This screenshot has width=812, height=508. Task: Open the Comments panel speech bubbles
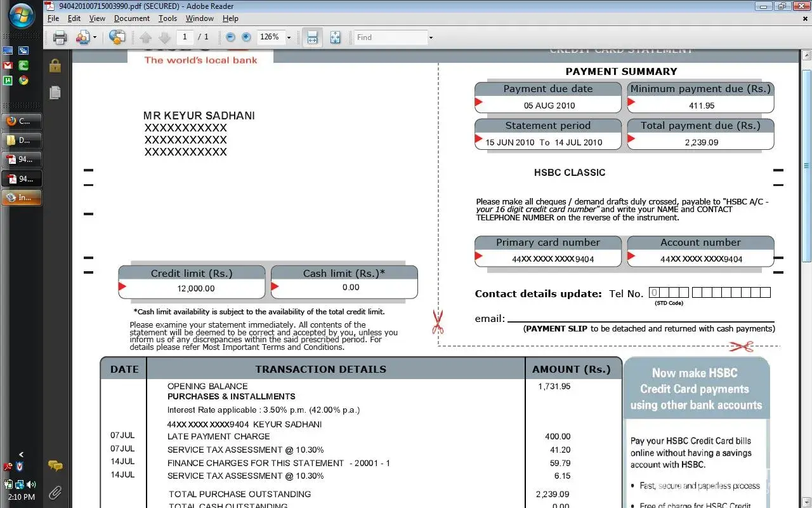pyautogui.click(x=55, y=466)
